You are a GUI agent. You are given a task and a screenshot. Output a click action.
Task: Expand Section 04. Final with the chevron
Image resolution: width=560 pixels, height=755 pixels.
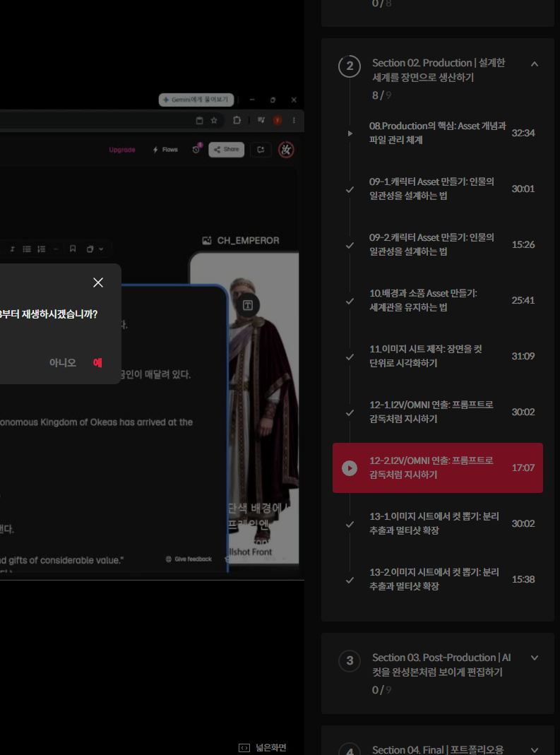(535, 750)
